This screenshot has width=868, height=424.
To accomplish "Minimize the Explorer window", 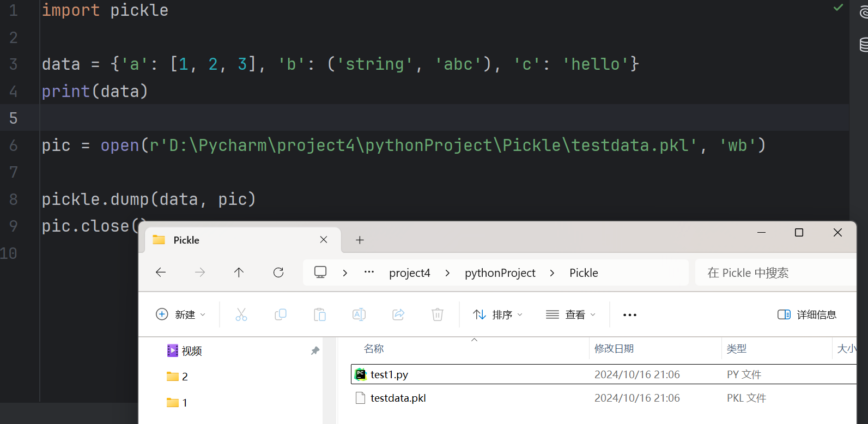I will [762, 233].
